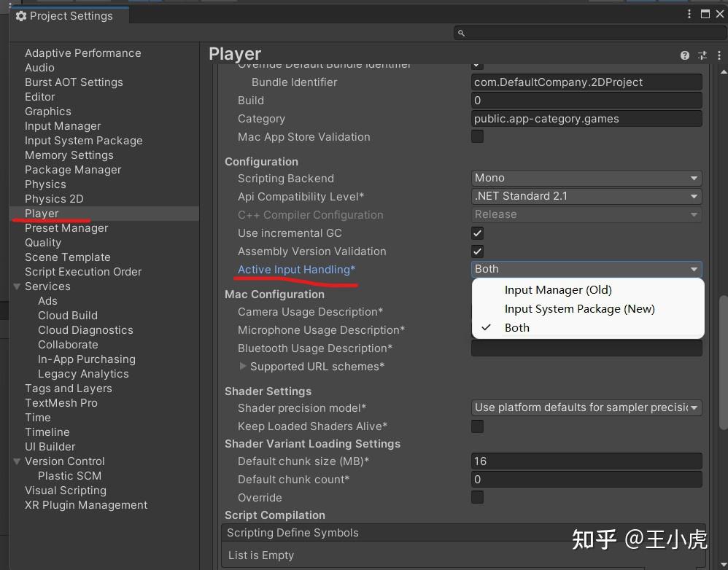This screenshot has width=728, height=570.
Task: Close the Project Settings window
Action: click(720, 14)
